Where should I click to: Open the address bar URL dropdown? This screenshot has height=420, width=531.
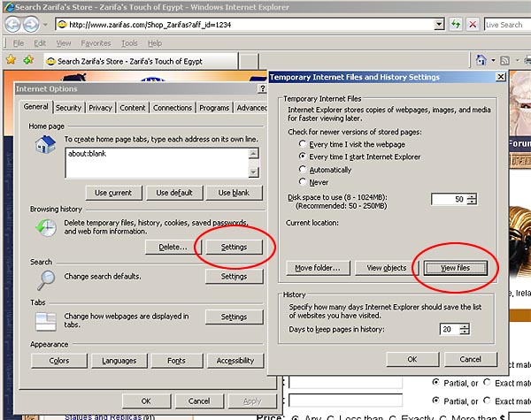click(439, 25)
